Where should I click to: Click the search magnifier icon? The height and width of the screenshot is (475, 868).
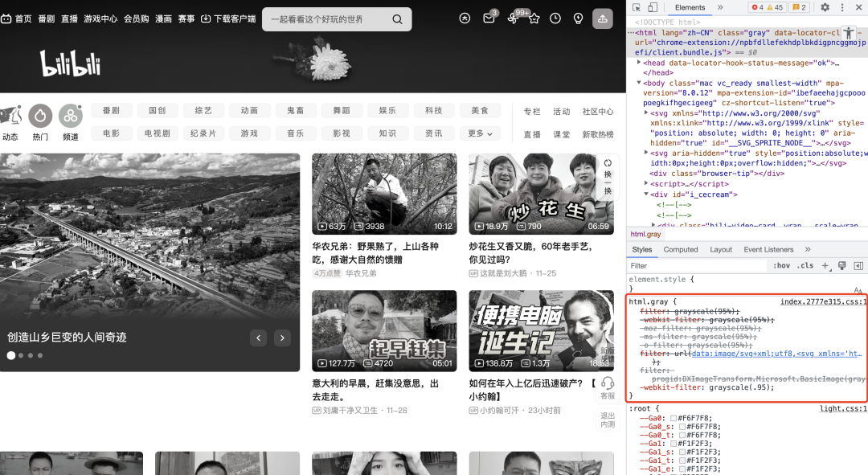397,19
